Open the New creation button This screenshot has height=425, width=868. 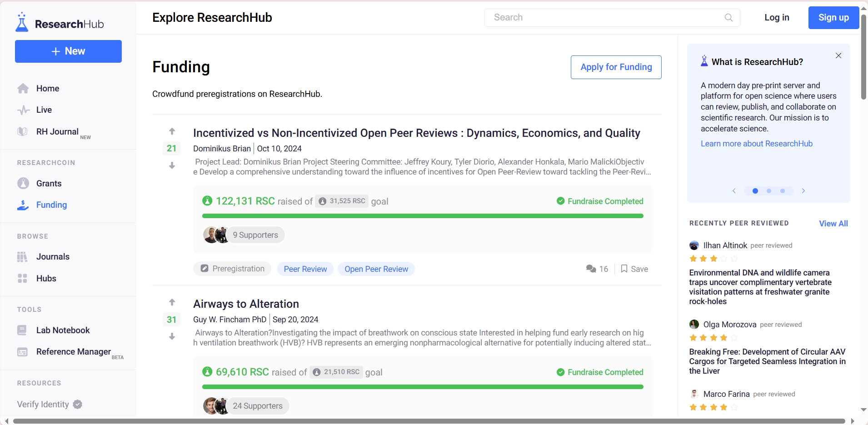coord(68,51)
